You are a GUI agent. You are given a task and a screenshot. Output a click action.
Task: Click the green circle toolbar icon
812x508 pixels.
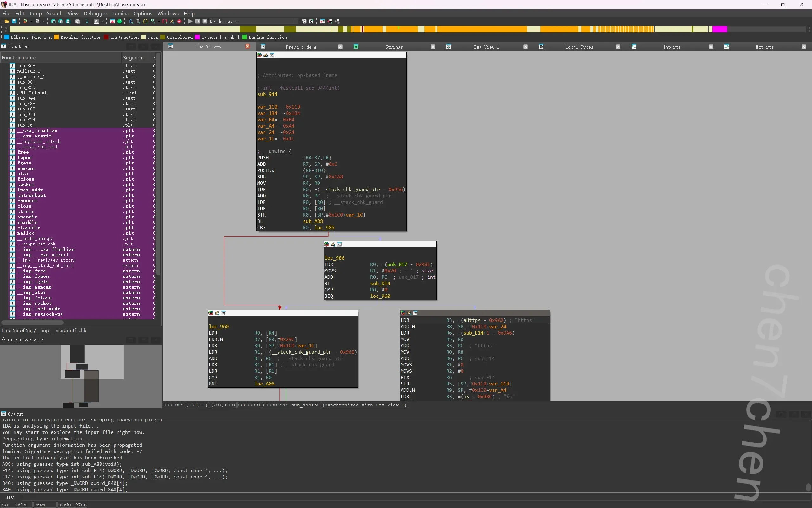[x=120, y=21]
